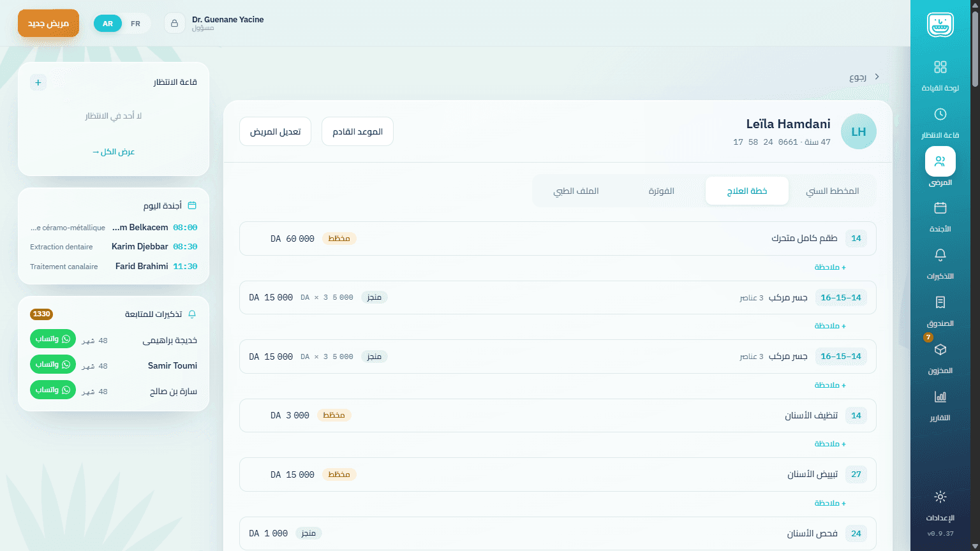Screen dimensions: 980x551
Task: Open Farid Brahimi's 11:30 appointment
Action: (x=114, y=267)
